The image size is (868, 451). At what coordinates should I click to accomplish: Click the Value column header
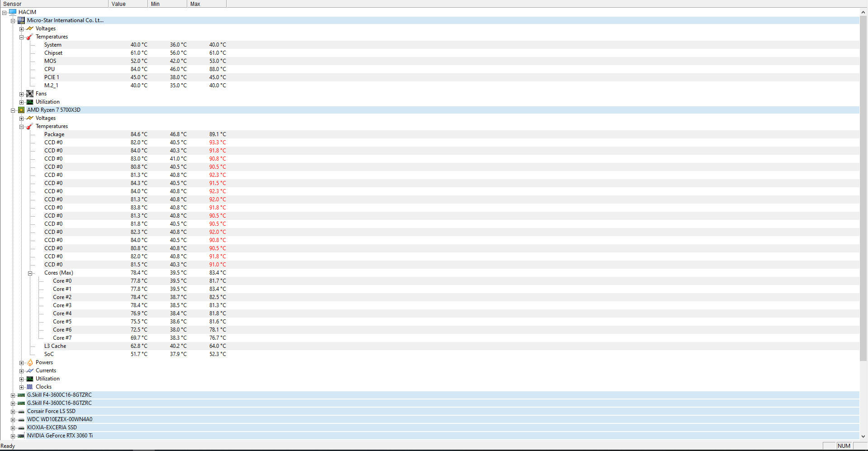tap(128, 4)
